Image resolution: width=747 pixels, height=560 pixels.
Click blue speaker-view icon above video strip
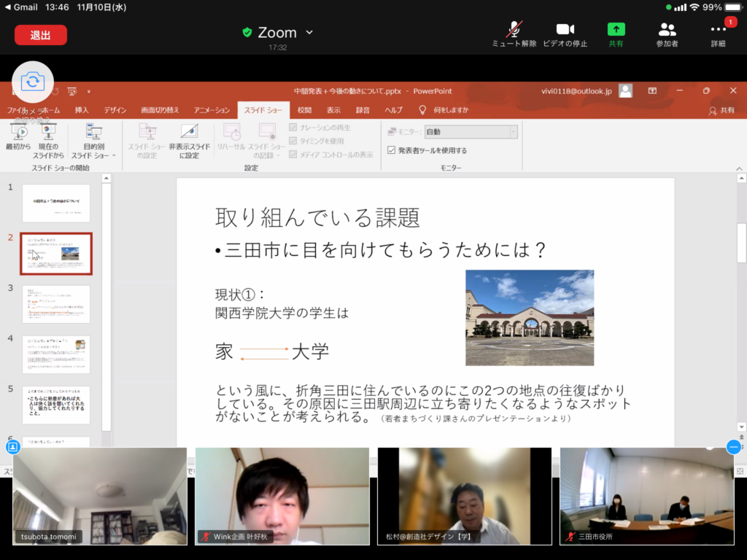(13, 447)
